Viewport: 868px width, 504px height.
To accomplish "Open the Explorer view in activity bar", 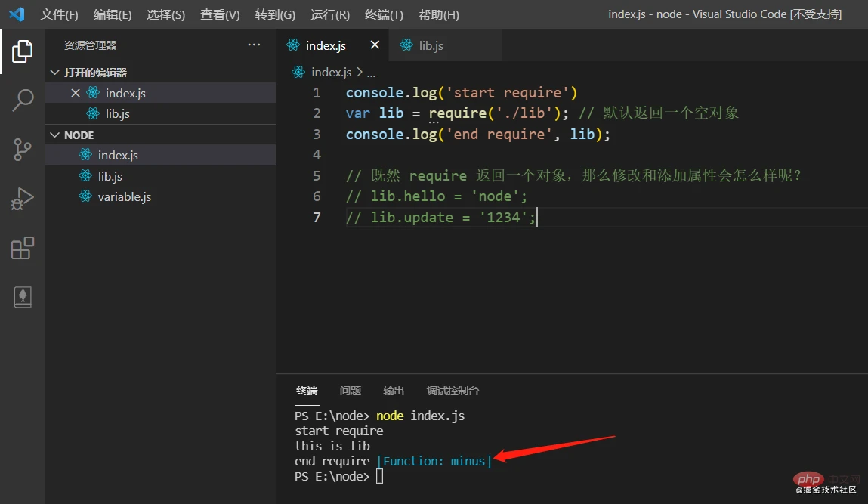I will pyautogui.click(x=22, y=51).
